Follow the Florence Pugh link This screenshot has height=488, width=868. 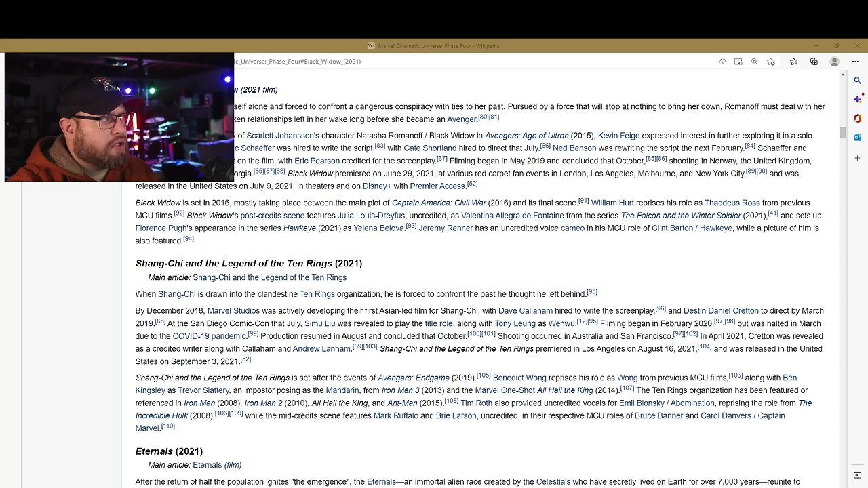tap(161, 228)
